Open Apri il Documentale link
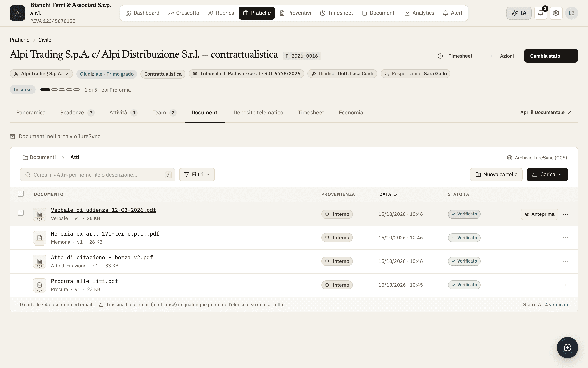This screenshot has height=368, width=588. pos(546,112)
